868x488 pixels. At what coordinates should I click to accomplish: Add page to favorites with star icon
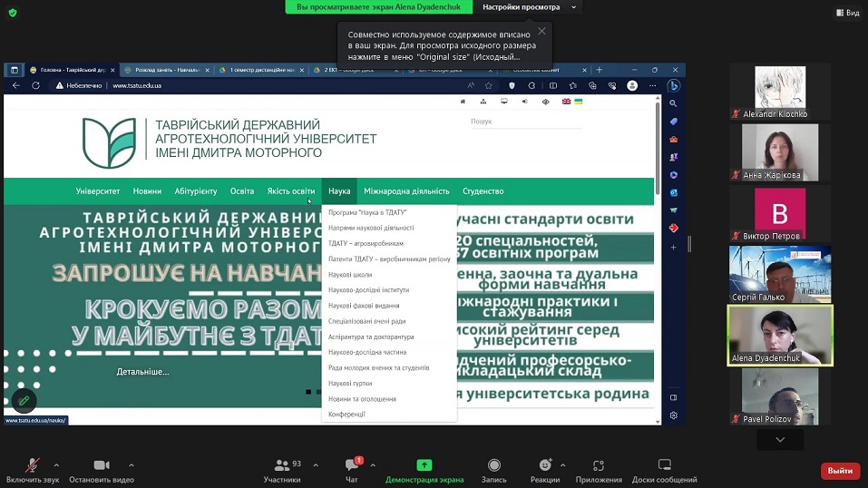click(x=488, y=86)
